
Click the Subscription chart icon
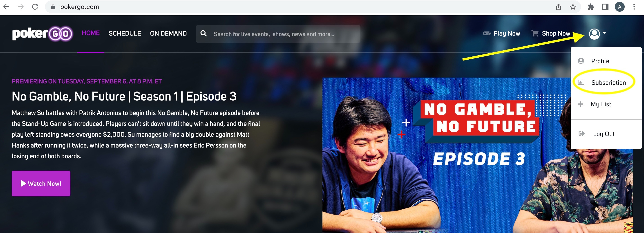click(x=581, y=82)
